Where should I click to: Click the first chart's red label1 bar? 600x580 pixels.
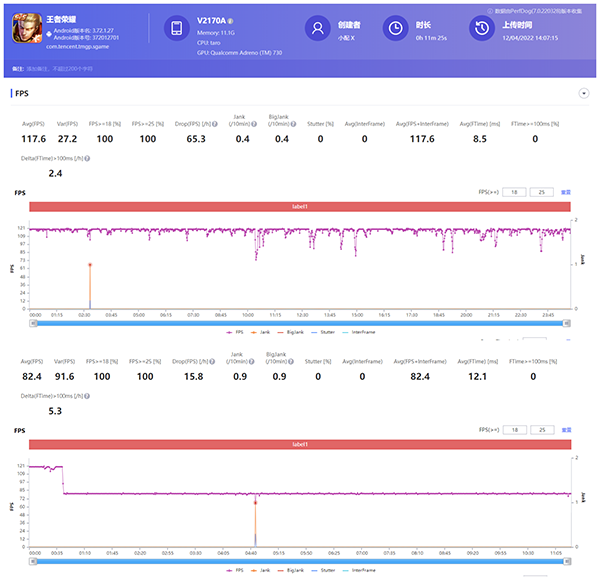(x=300, y=206)
